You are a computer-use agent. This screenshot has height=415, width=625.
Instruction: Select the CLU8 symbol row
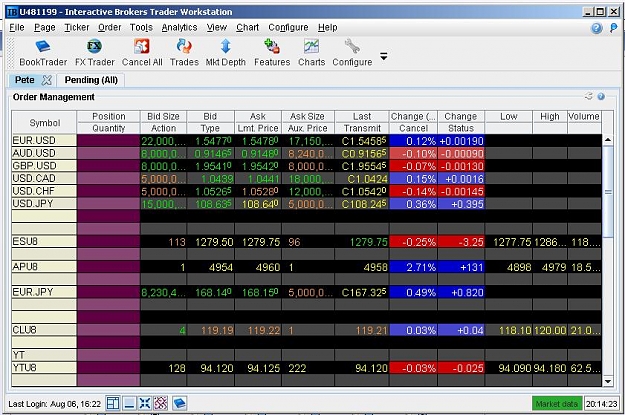tap(44, 330)
